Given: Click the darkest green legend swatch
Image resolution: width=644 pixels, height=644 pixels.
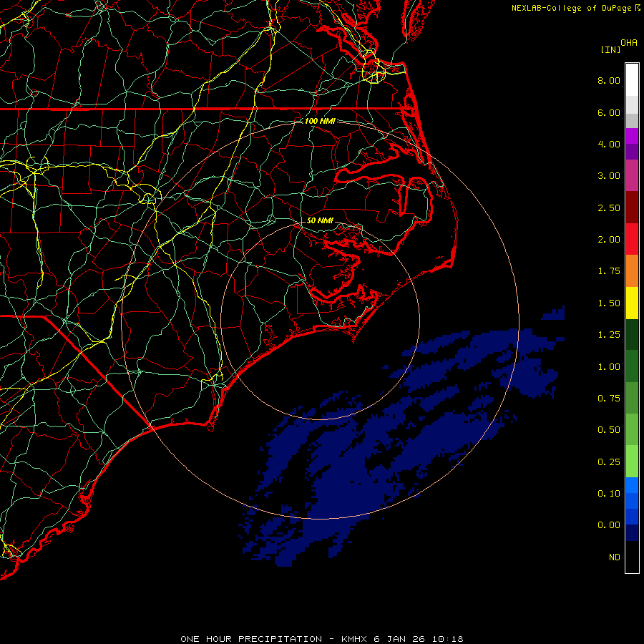Looking at the screenshot, I should 632,335.
